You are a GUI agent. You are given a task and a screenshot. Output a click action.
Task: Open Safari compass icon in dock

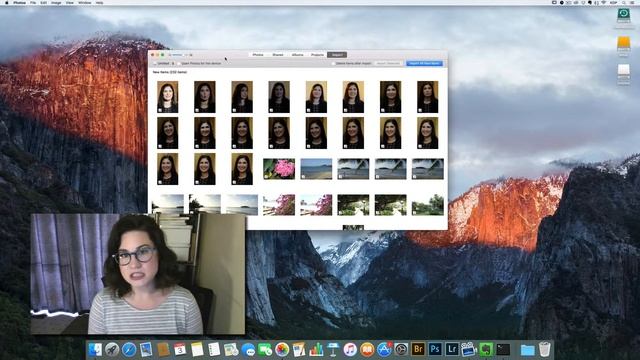coord(129,350)
